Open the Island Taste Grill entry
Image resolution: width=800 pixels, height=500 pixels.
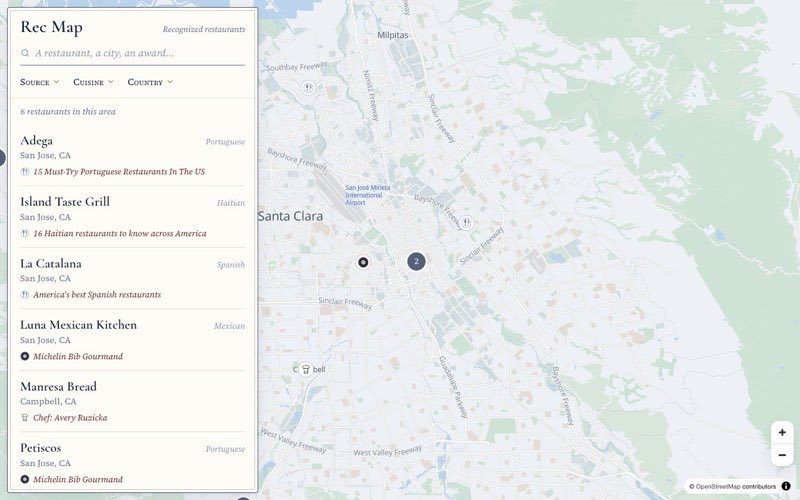tap(133, 217)
